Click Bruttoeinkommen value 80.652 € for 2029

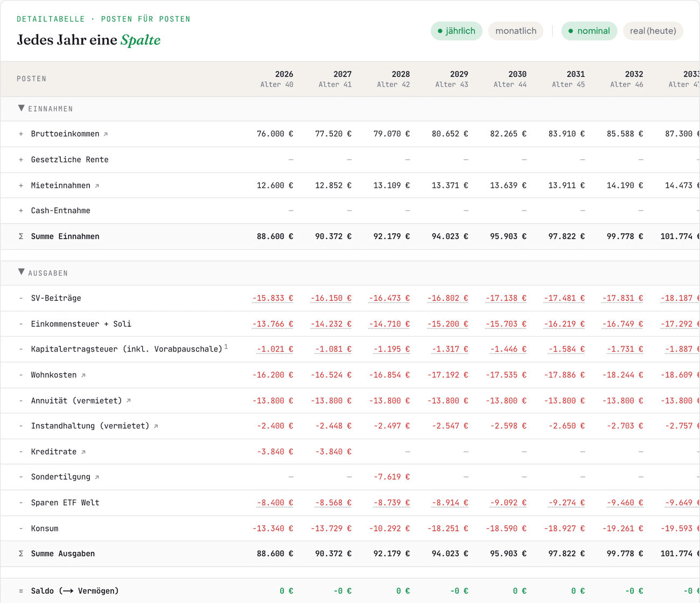click(x=450, y=134)
